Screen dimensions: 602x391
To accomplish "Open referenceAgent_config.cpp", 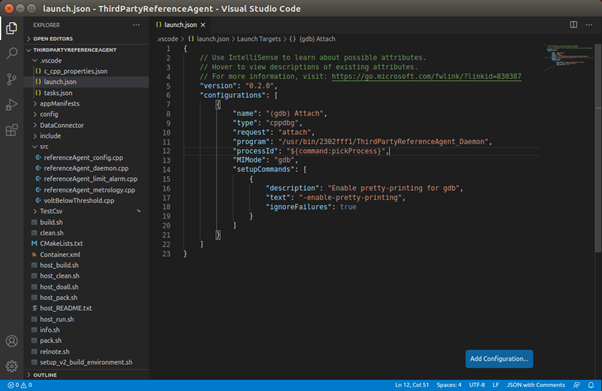I will click(x=86, y=157).
